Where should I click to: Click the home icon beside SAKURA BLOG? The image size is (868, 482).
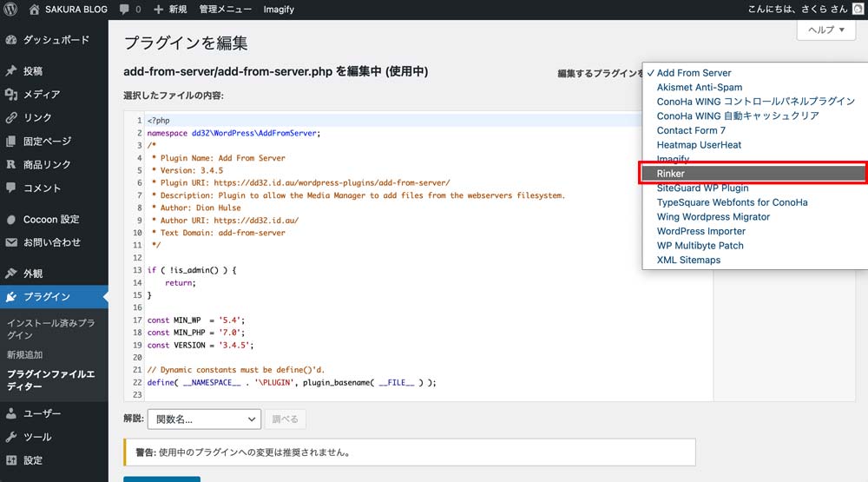point(34,10)
